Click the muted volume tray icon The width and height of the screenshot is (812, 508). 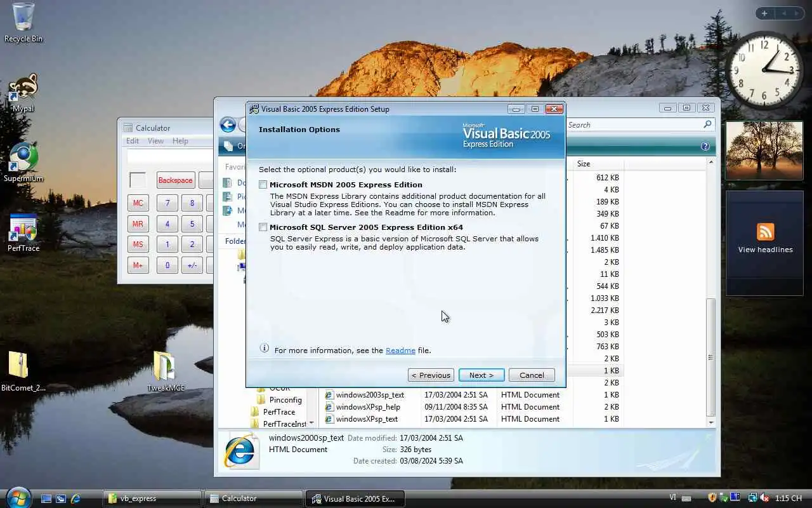764,498
